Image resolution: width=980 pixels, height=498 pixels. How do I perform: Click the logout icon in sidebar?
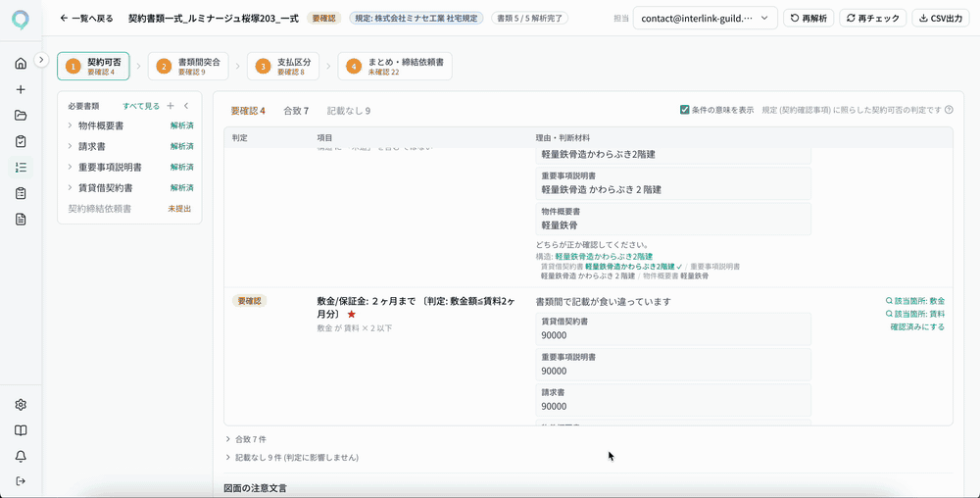(x=21, y=481)
